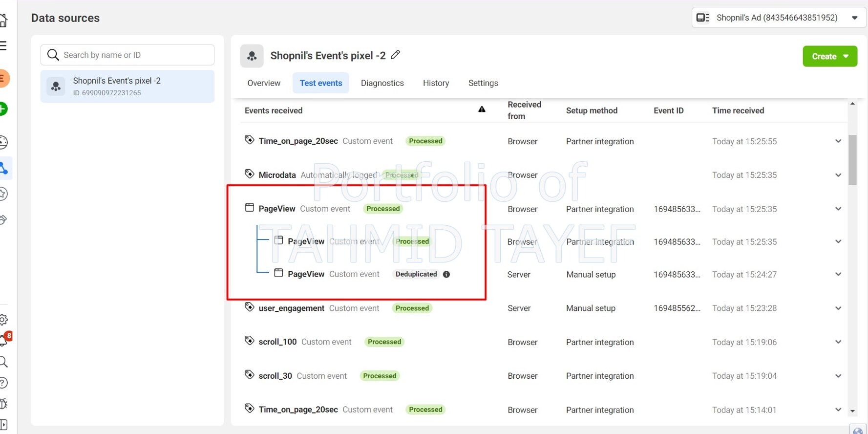Click the Data sources page heading
Viewport: 868px width, 434px height.
(x=65, y=18)
